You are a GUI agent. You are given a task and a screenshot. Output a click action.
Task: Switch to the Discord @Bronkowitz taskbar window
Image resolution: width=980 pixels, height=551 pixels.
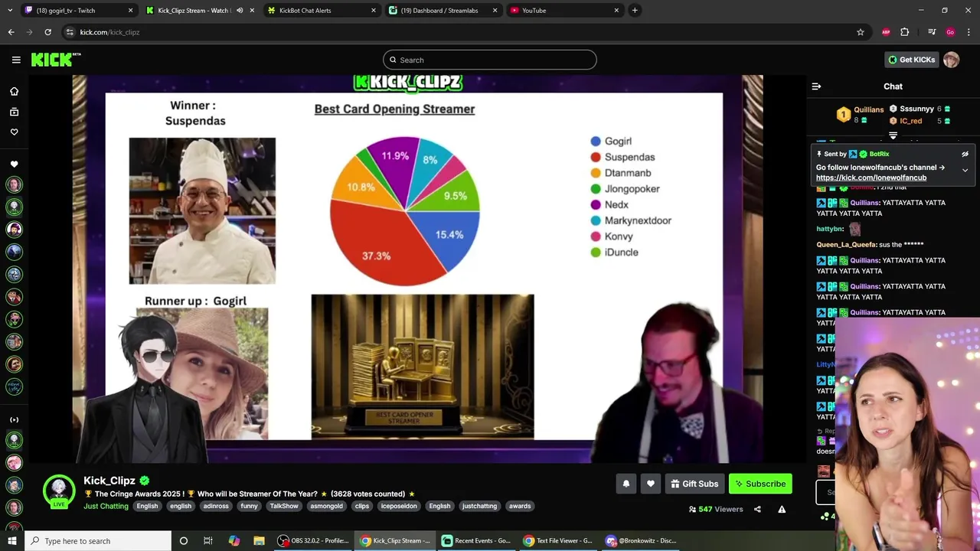tap(642, 541)
